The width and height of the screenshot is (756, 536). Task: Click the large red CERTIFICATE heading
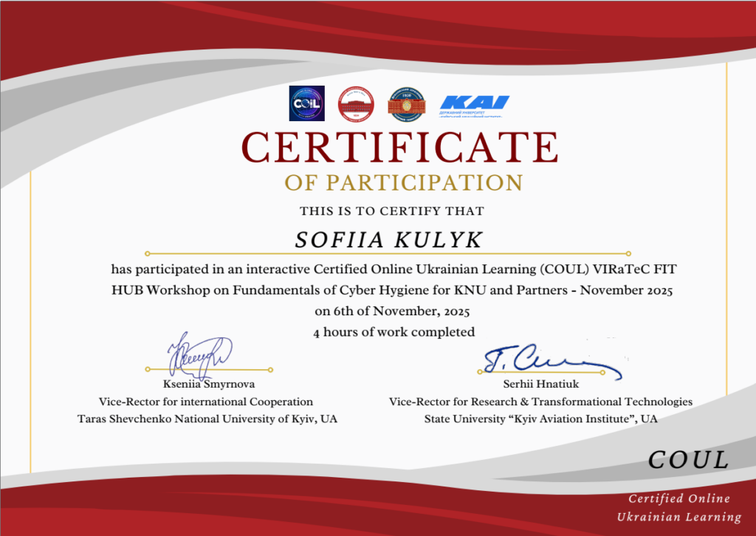point(399,146)
